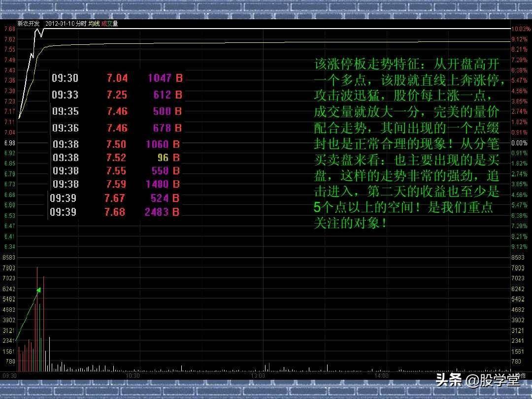Click tick volume 500 B

(x=167, y=111)
